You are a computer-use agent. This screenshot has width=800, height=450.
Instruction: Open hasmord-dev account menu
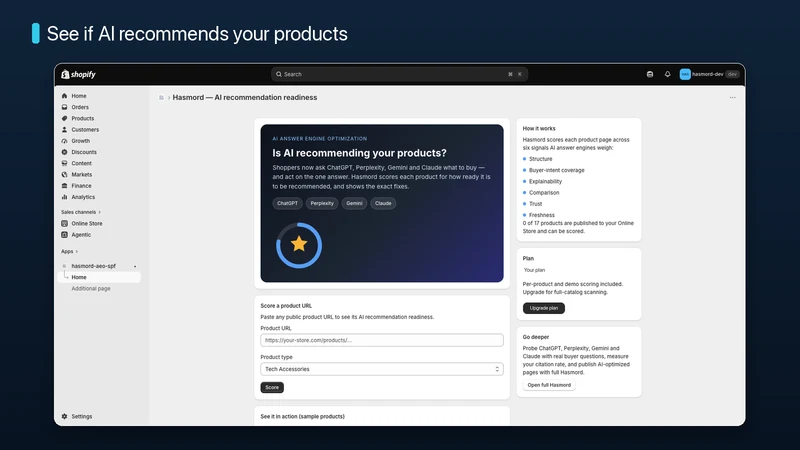(709, 74)
